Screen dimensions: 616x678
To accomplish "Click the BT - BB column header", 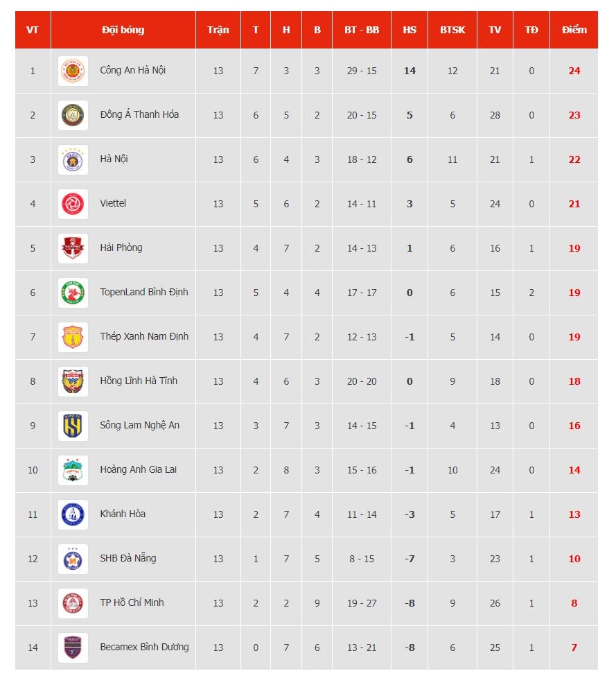I will tap(362, 30).
